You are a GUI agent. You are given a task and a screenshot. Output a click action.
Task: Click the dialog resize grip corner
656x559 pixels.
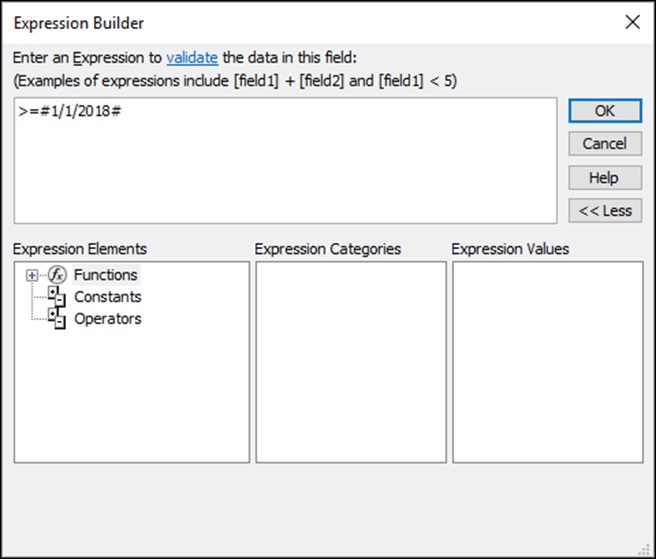click(644, 549)
